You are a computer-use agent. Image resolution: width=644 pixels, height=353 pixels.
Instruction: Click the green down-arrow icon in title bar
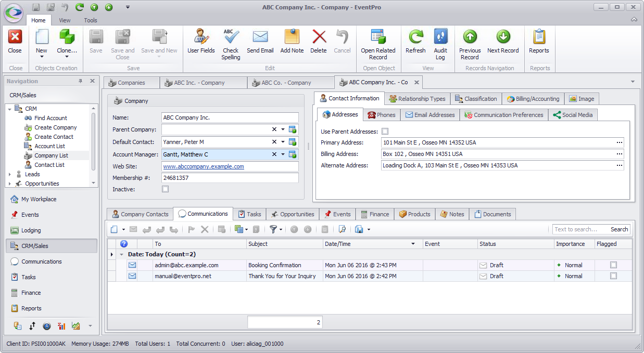(x=108, y=7)
